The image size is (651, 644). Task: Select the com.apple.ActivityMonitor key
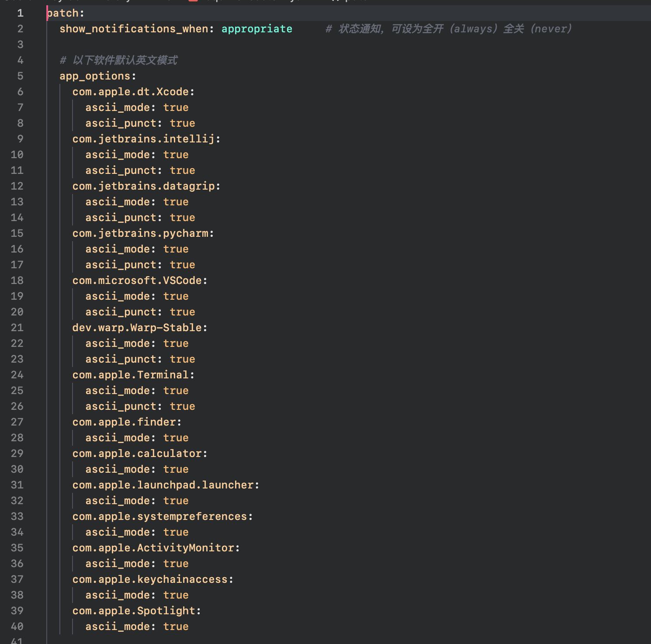click(x=156, y=548)
